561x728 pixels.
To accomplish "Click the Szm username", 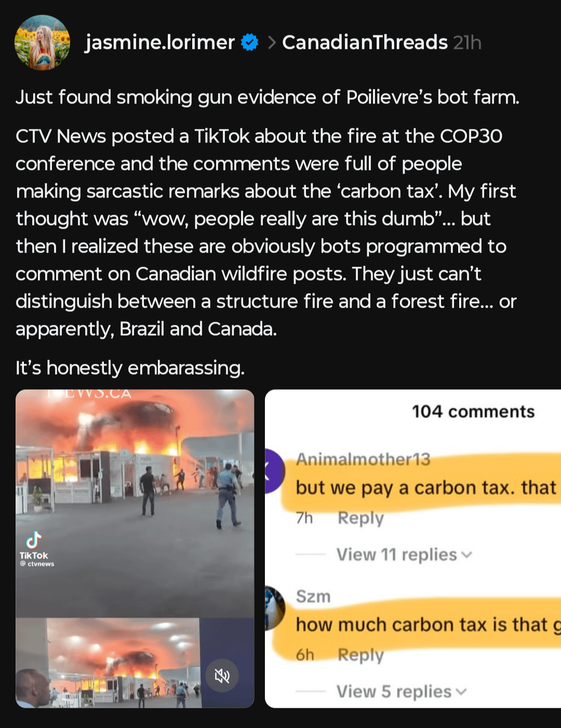I will point(313,597).
